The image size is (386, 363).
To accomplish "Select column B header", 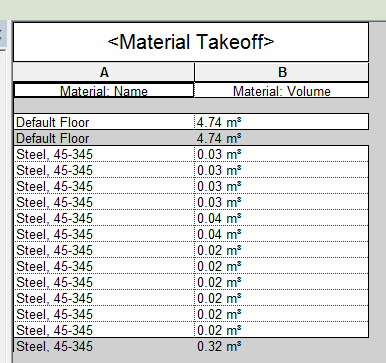I will (x=282, y=72).
